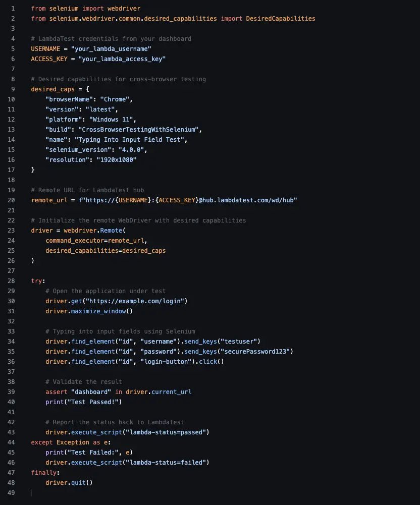Click the "login-button" string on line 36
420x505 pixels.
tap(166, 362)
